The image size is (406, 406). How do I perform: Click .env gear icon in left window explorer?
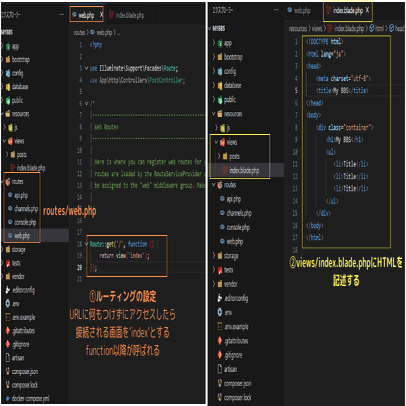click(8, 303)
